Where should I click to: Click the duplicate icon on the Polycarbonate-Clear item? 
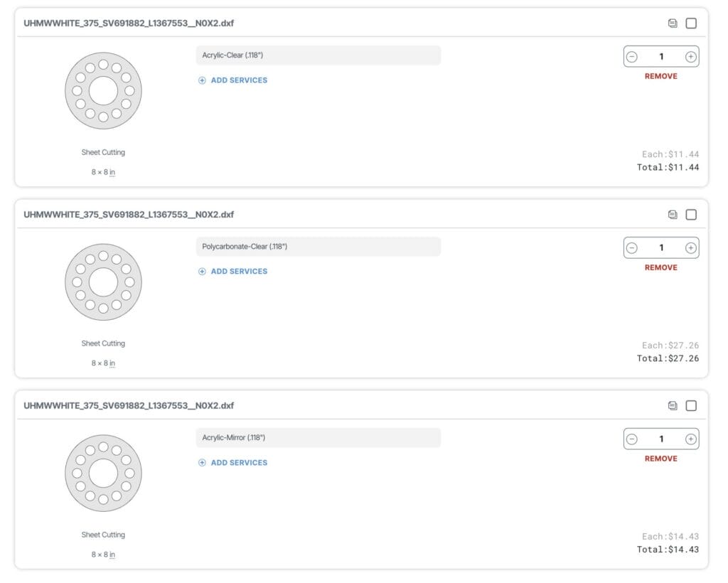(x=673, y=215)
